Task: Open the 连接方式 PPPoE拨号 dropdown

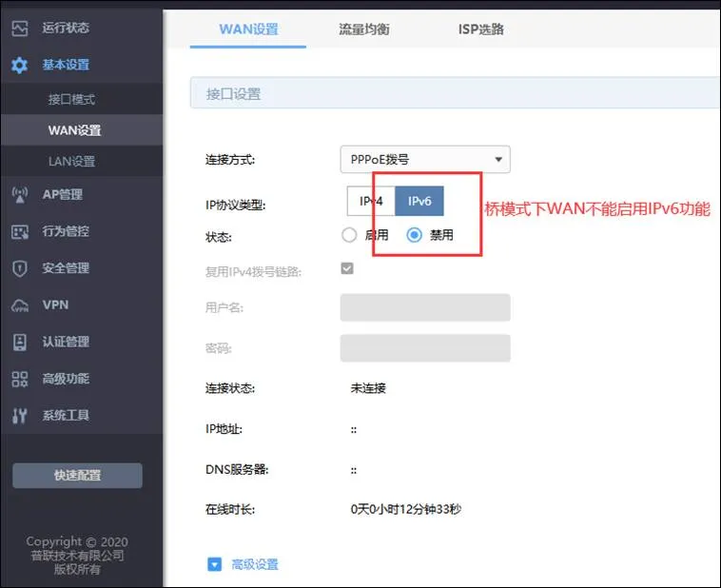Action: (x=425, y=160)
